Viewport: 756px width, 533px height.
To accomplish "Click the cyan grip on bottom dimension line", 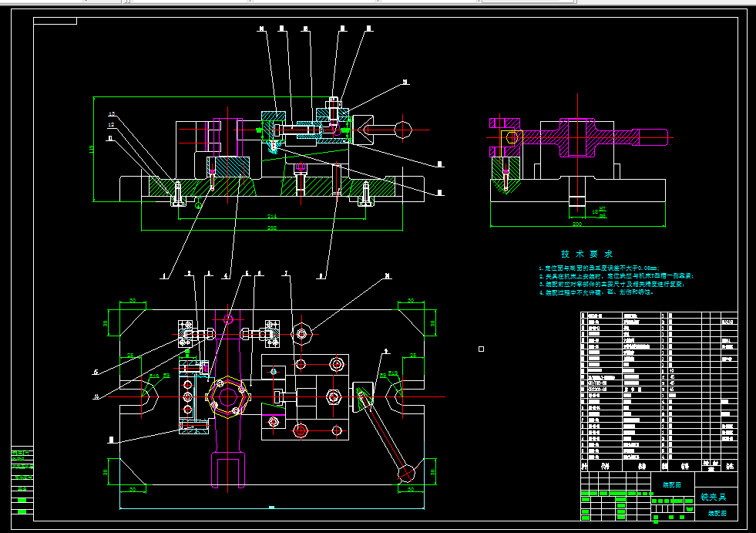I will point(271,508).
